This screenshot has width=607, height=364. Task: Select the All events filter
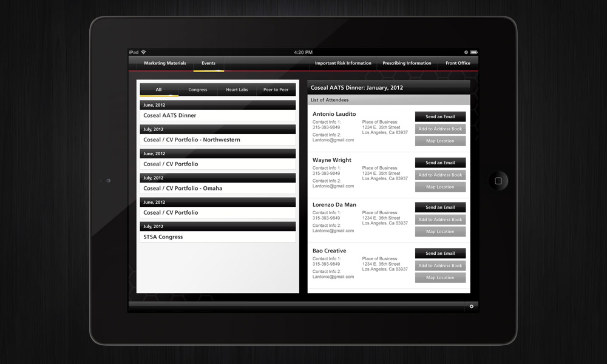[x=158, y=89]
